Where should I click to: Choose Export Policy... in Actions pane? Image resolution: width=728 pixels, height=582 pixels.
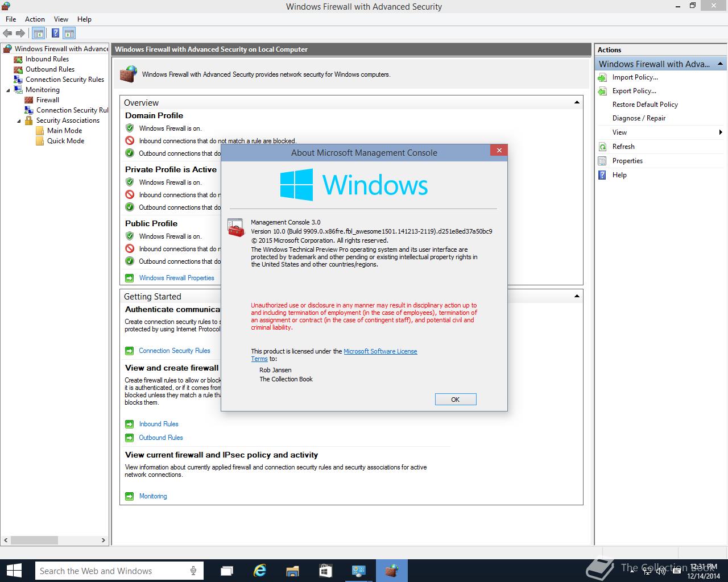pos(634,91)
